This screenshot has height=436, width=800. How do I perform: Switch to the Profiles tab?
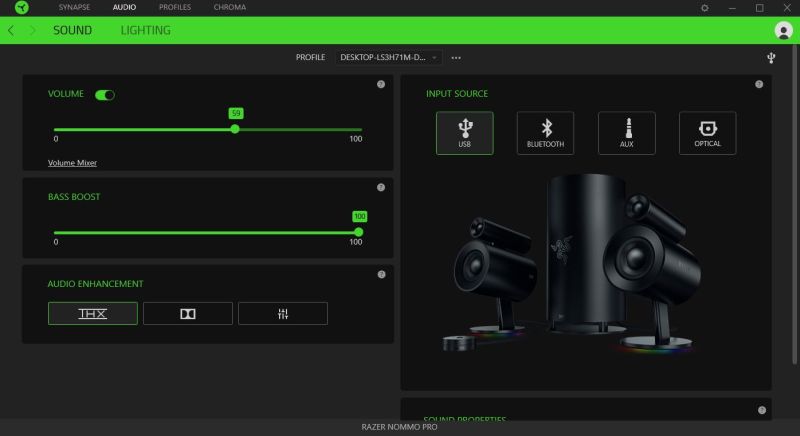click(174, 7)
